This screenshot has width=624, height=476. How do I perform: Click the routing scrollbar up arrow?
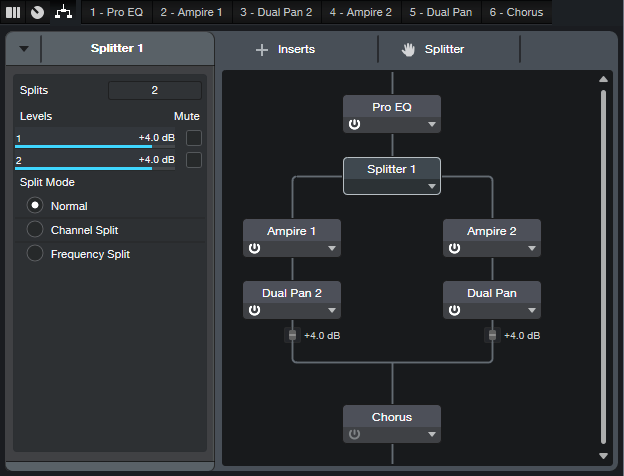[x=603, y=79]
